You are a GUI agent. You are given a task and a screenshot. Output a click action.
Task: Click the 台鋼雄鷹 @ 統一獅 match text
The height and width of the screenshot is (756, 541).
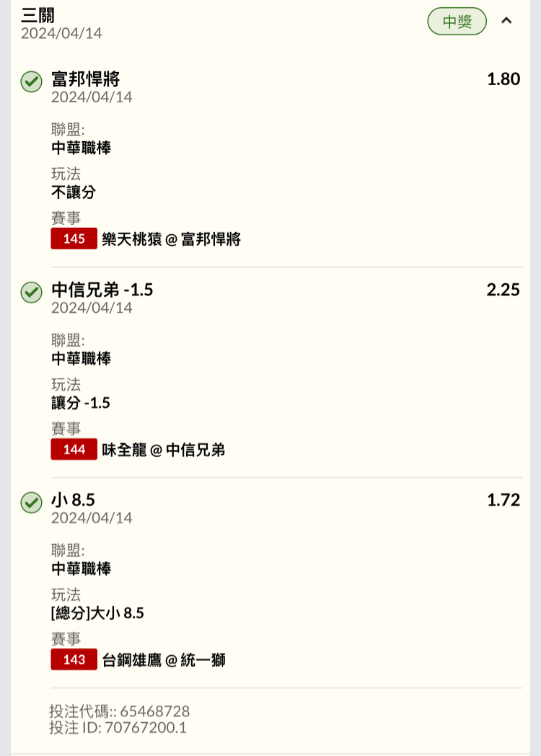(164, 660)
